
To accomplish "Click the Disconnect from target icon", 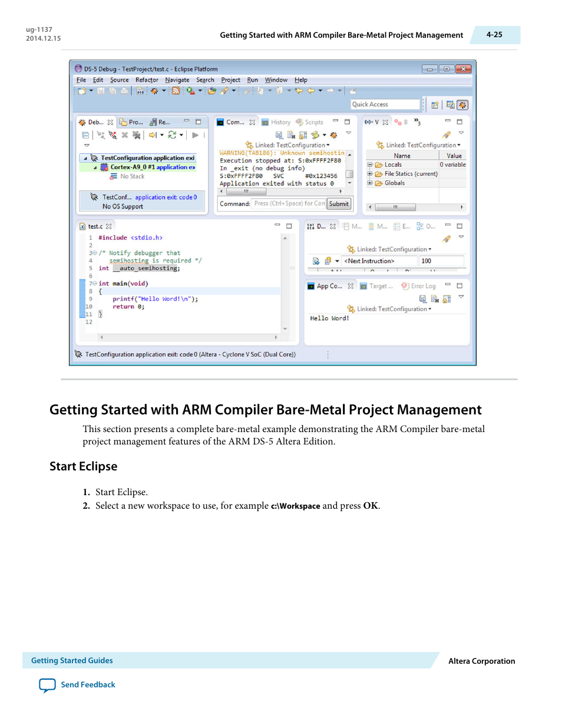I will tap(113, 135).
